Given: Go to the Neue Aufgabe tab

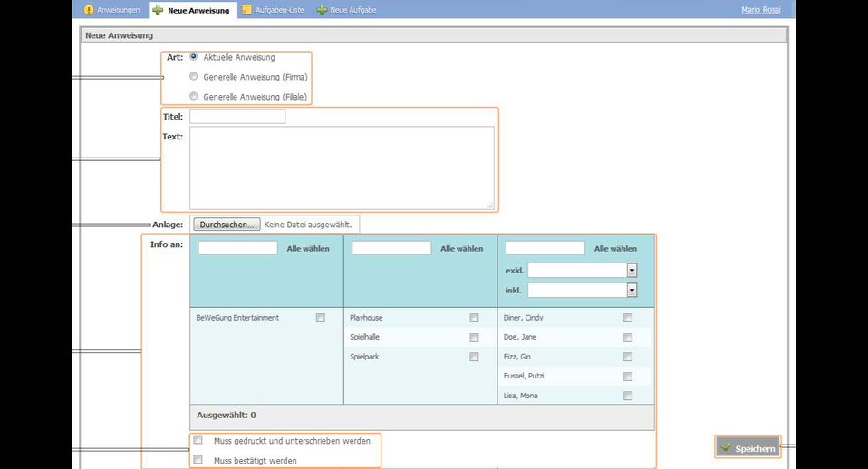Looking at the screenshot, I should [347, 10].
